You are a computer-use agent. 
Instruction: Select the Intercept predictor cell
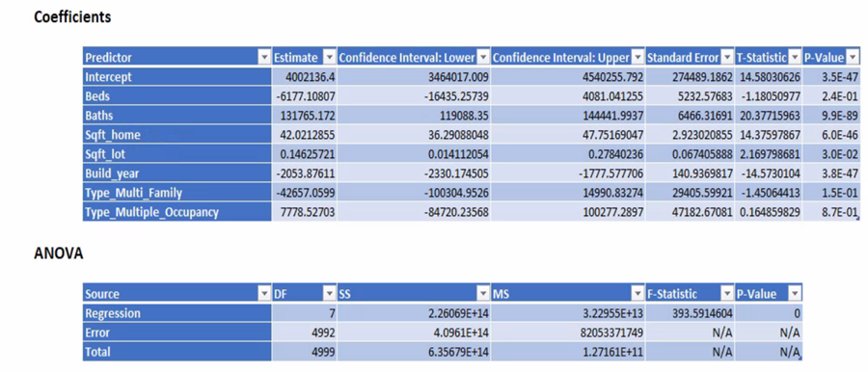tap(177, 77)
